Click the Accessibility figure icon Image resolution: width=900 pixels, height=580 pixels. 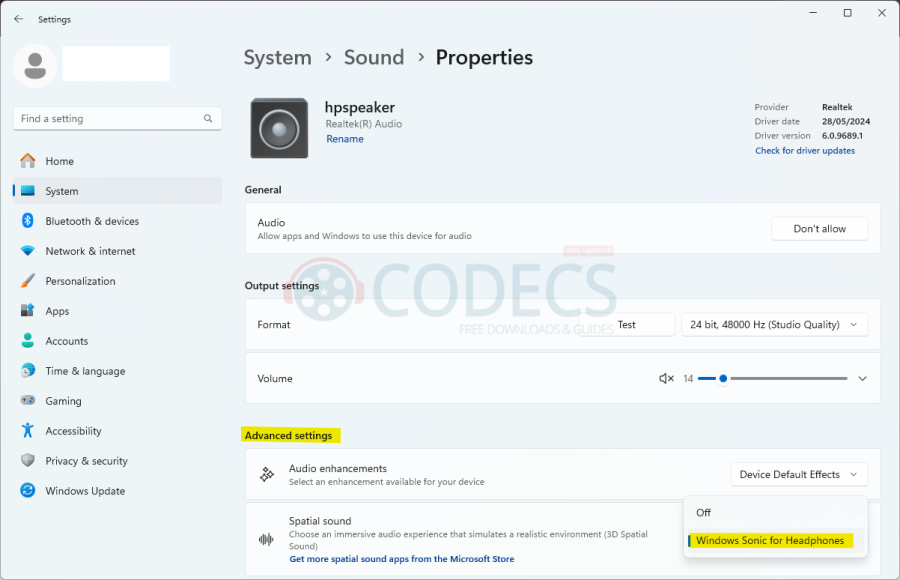pyautogui.click(x=28, y=430)
